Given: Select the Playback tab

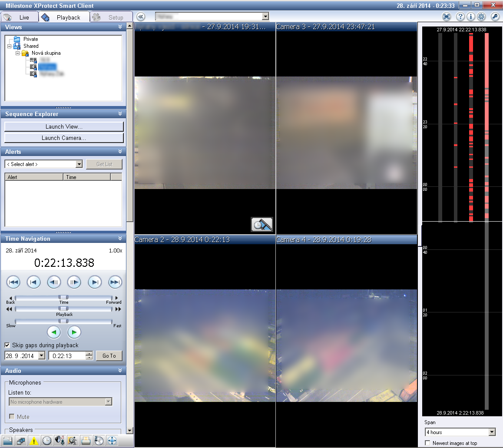Looking at the screenshot, I should click(x=64, y=17).
